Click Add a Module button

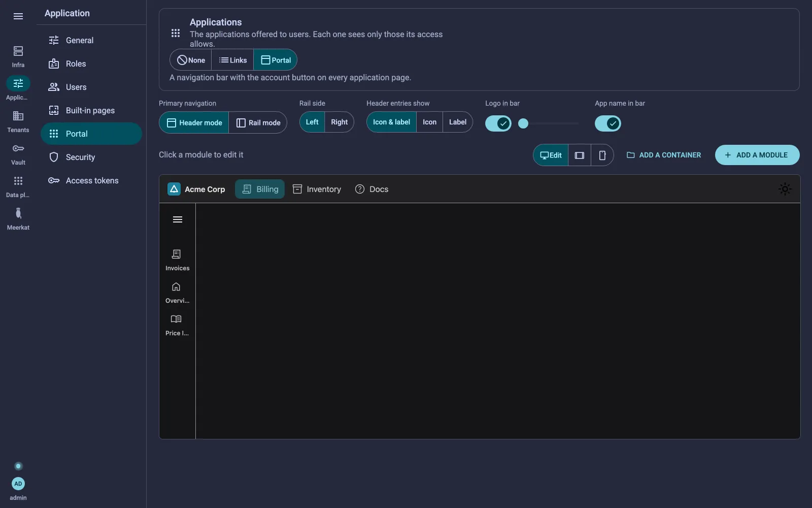757,155
